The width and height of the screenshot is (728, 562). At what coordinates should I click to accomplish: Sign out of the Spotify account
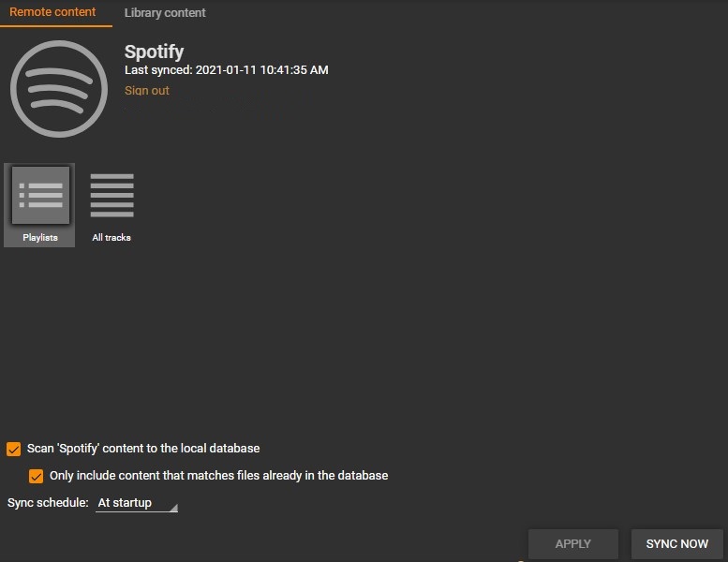click(x=147, y=91)
